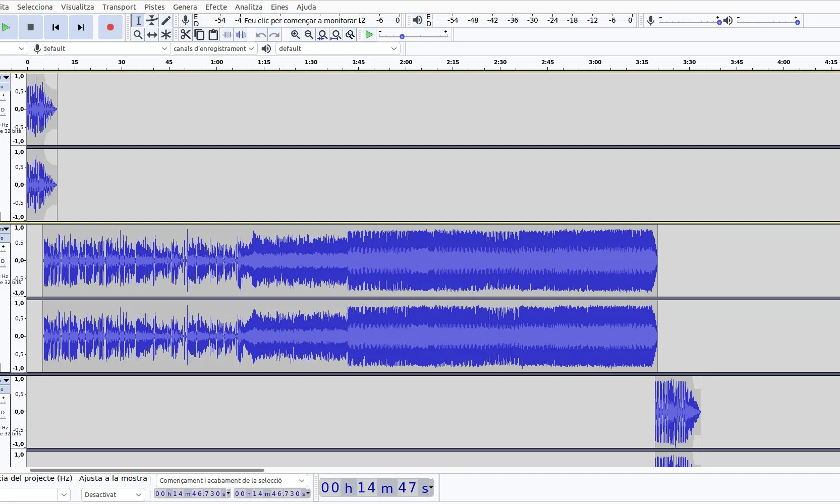
Task: Open the Pistes menu
Action: 154,7
